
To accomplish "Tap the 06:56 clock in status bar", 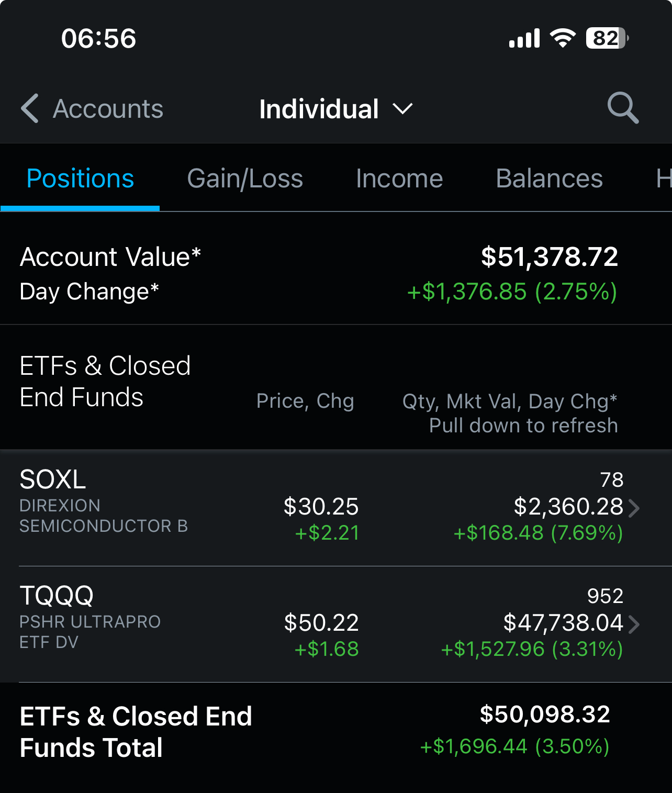I will click(x=98, y=39).
